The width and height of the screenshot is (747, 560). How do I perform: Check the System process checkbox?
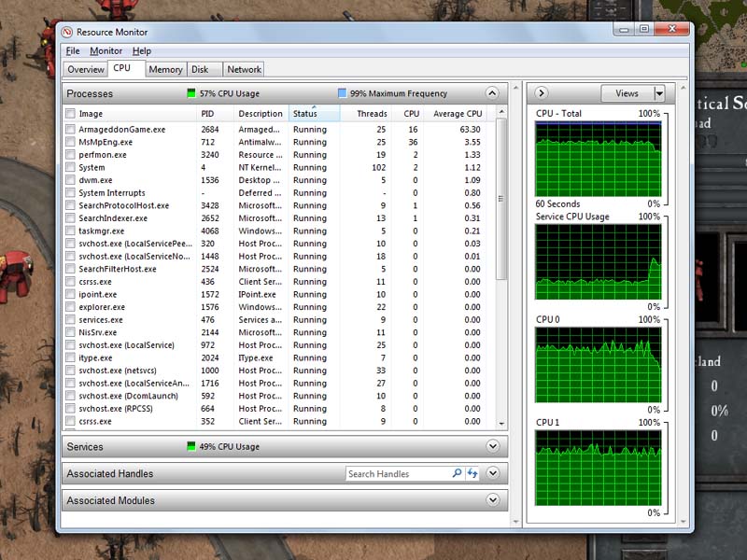coord(71,167)
